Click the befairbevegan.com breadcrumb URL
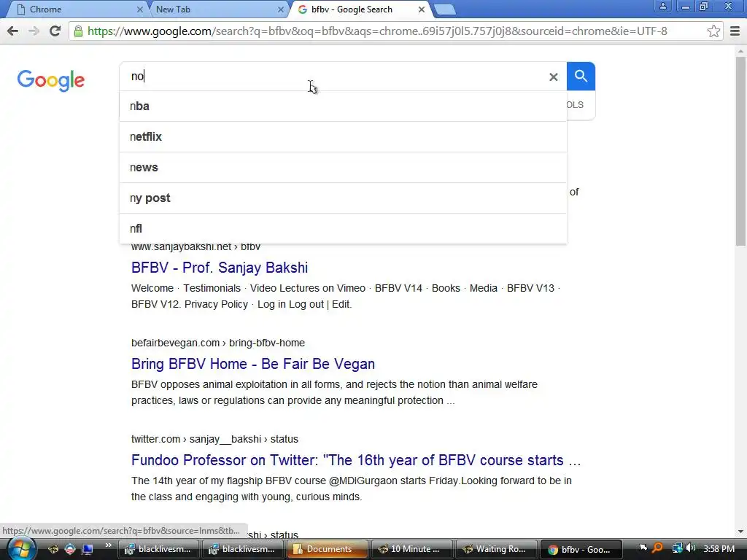Image resolution: width=747 pixels, height=560 pixels. 217,343
